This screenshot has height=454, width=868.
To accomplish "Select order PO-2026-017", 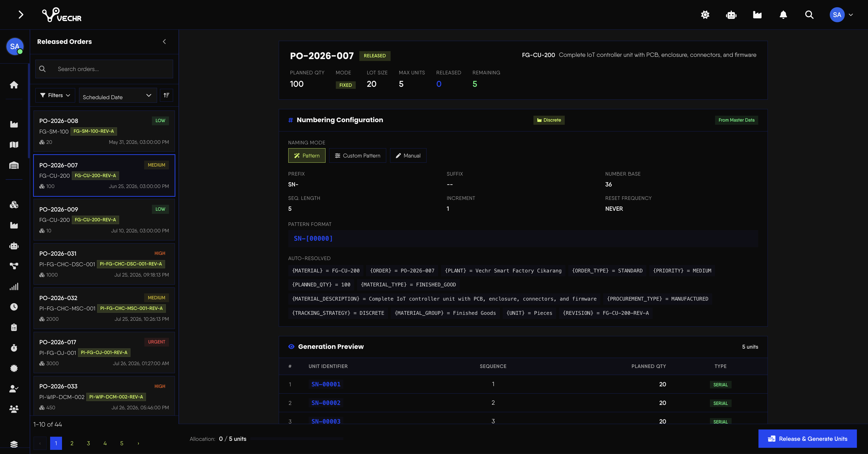I will 104,353.
